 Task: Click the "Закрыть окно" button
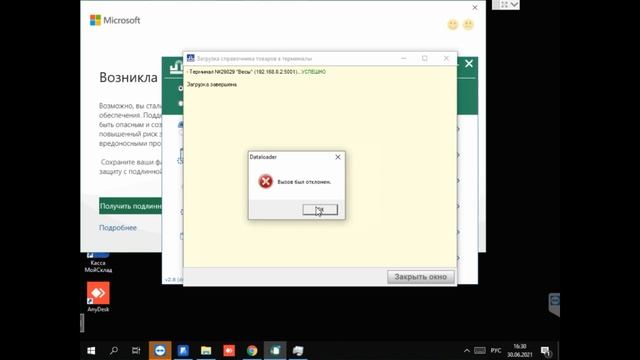[x=420, y=277]
